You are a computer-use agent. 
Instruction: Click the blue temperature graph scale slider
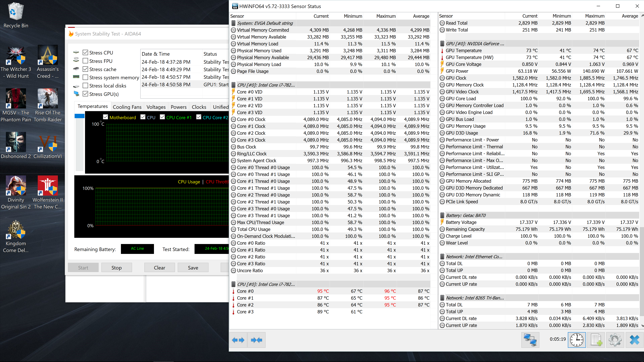pyautogui.click(x=79, y=116)
